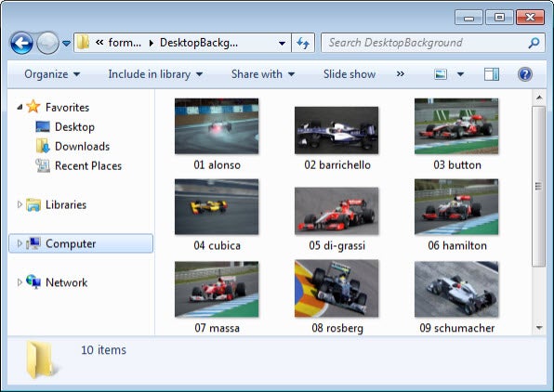Image resolution: width=554 pixels, height=392 pixels.
Task: Expand the Libraries tree node
Action: (20, 204)
